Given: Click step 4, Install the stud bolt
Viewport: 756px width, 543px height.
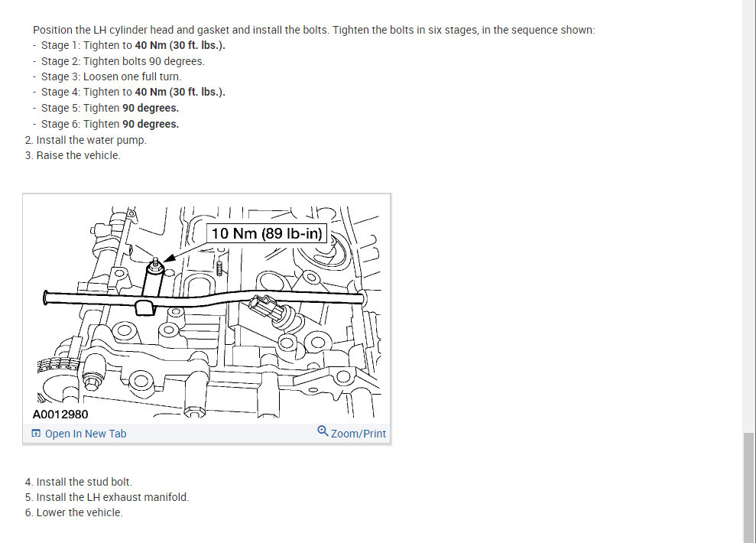Looking at the screenshot, I should pos(79,482).
